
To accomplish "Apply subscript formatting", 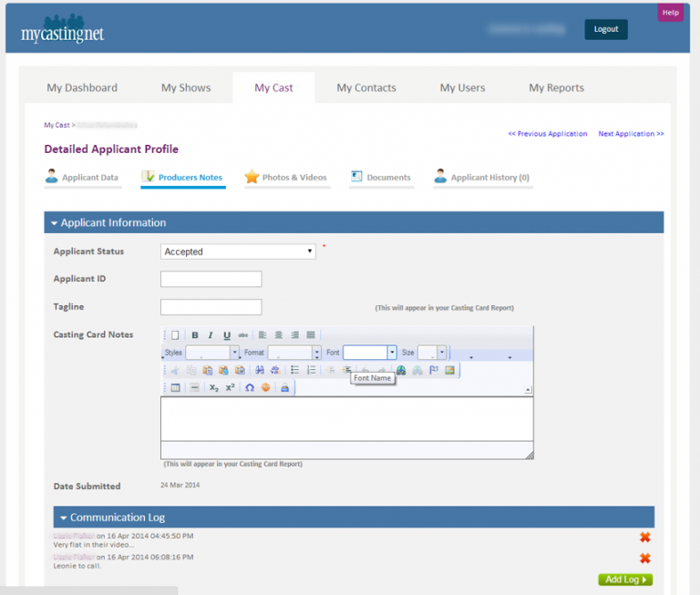I will coord(214,387).
